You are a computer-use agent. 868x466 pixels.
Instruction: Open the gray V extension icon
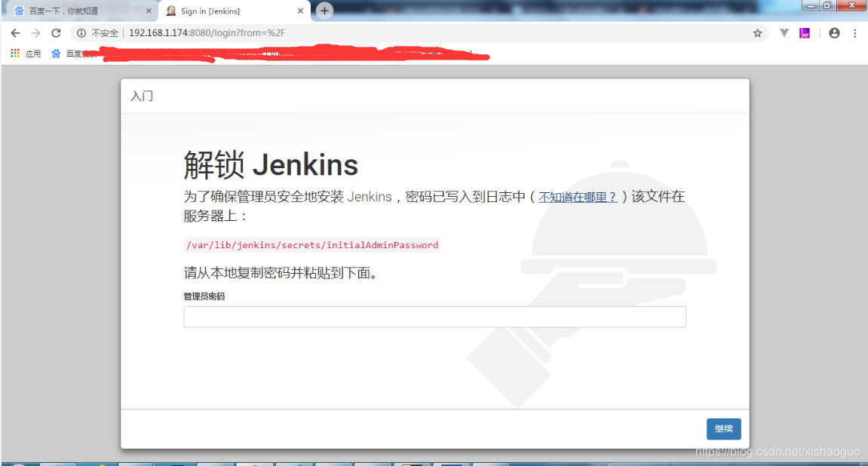coord(784,33)
